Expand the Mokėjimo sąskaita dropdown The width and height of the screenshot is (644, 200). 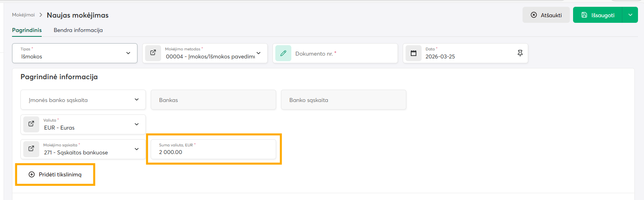pos(137,149)
